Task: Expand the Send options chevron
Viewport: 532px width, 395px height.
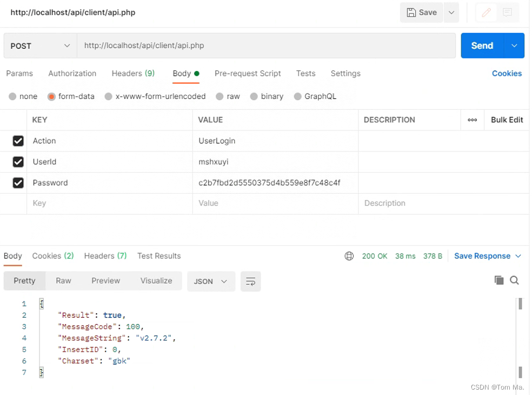Action: pyautogui.click(x=514, y=45)
